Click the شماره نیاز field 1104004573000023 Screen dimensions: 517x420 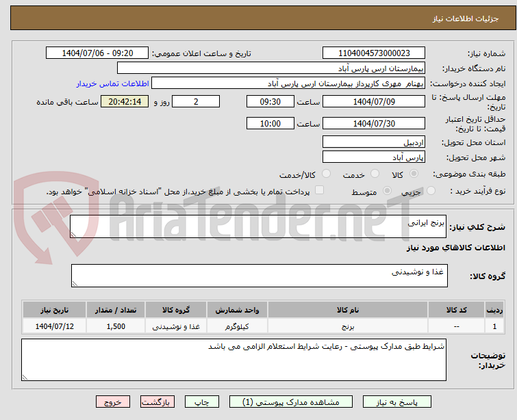click(x=374, y=53)
